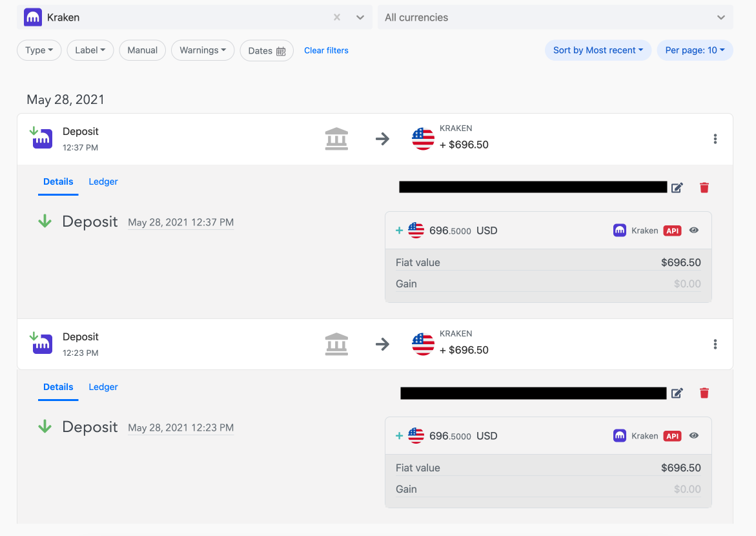This screenshot has height=536, width=756.
Task: Switch to Ledger tab of the 12:23 PM deposit
Action: pyautogui.click(x=103, y=387)
